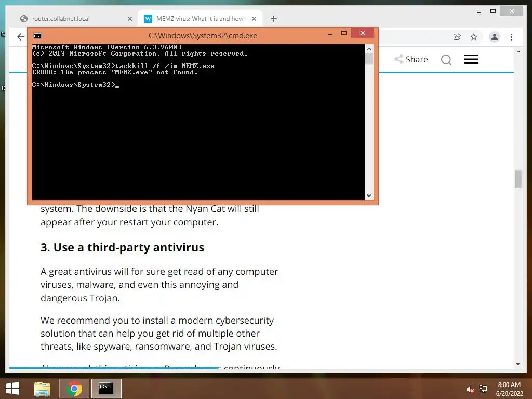Click heading 'Use a third-party antivirus'
The width and height of the screenshot is (532, 399).
tap(122, 247)
